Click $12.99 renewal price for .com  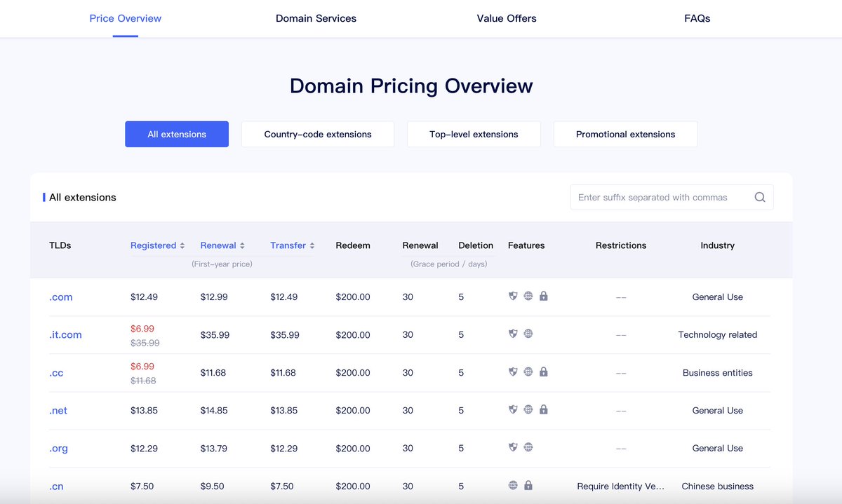point(214,297)
